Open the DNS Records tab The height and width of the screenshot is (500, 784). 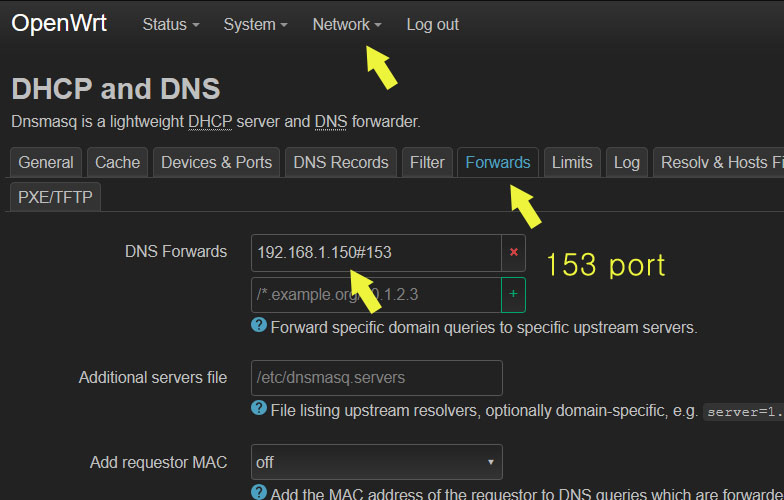[341, 162]
